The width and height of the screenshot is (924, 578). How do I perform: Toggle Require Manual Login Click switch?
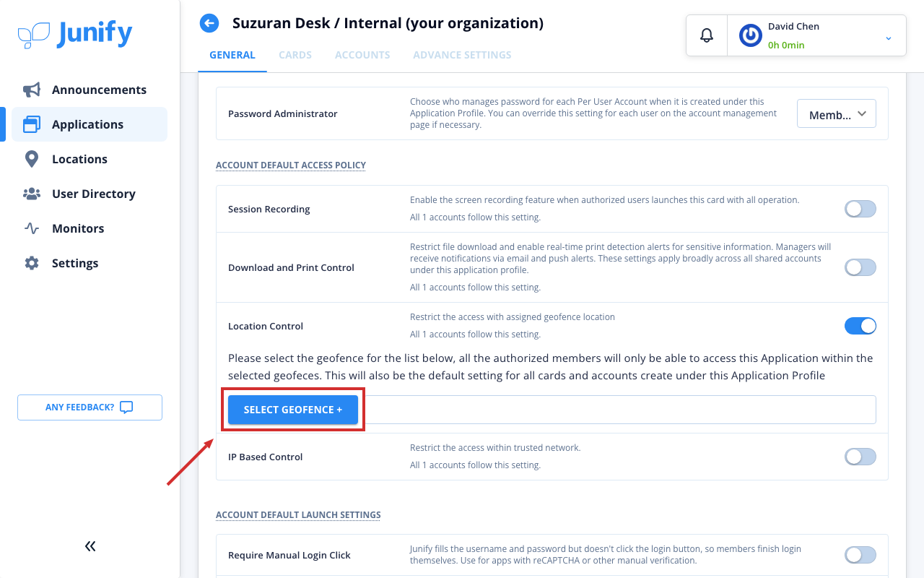tap(860, 555)
